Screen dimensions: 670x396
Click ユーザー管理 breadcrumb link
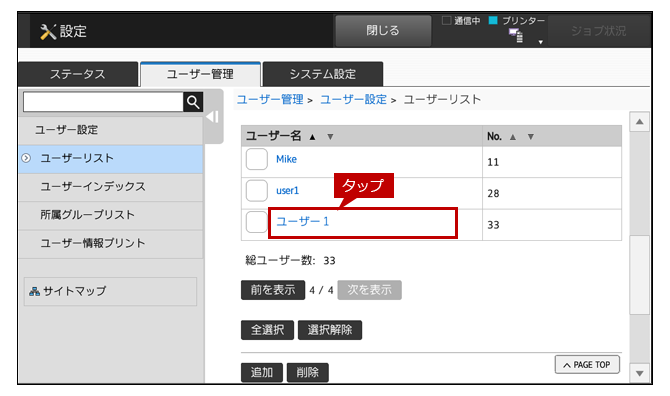(x=270, y=100)
